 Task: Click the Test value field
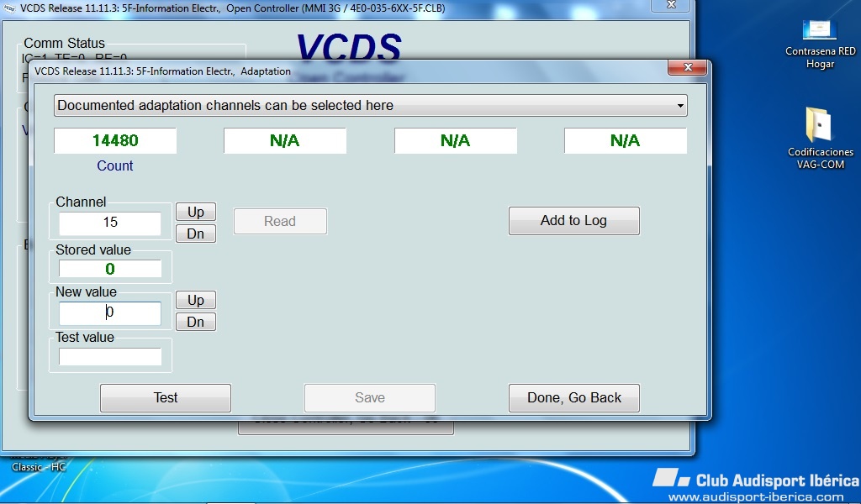tap(110, 357)
